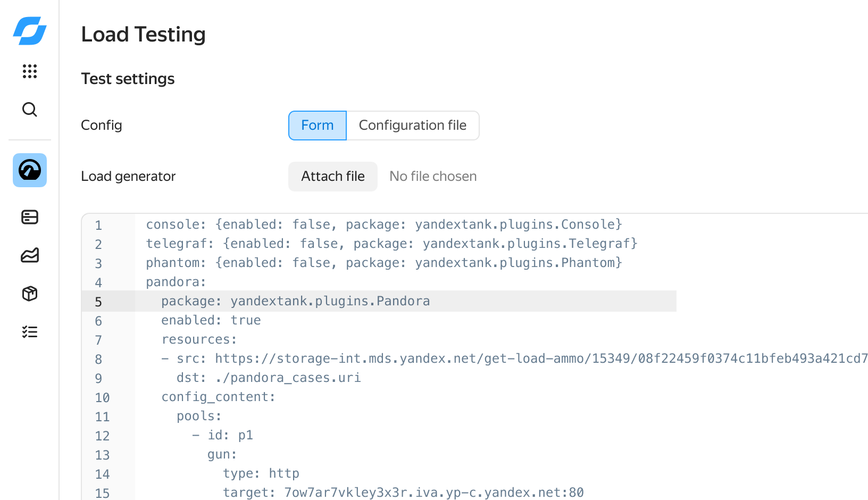Viewport: 868px width, 500px height.
Task: Click line number 4 in gutter
Action: point(98,282)
